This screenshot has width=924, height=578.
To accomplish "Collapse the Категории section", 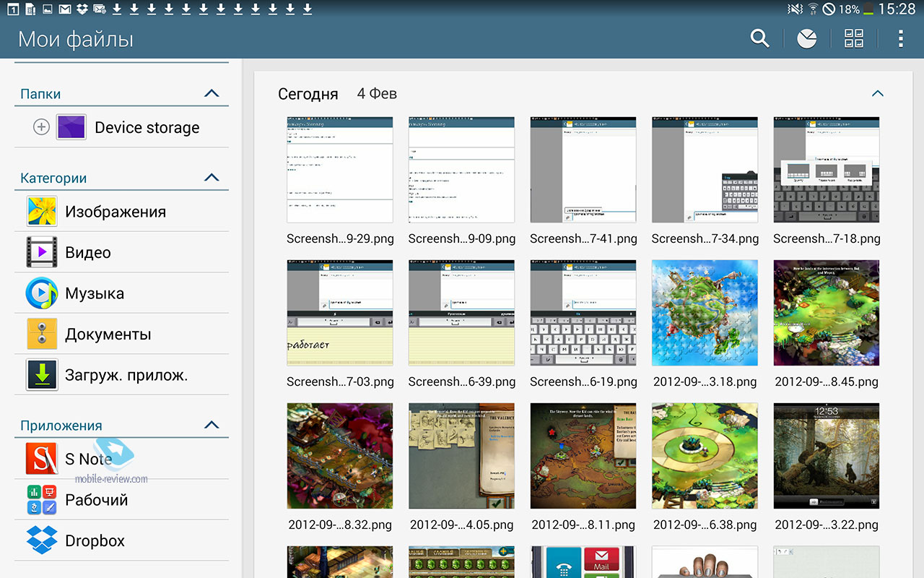I will coord(212,177).
